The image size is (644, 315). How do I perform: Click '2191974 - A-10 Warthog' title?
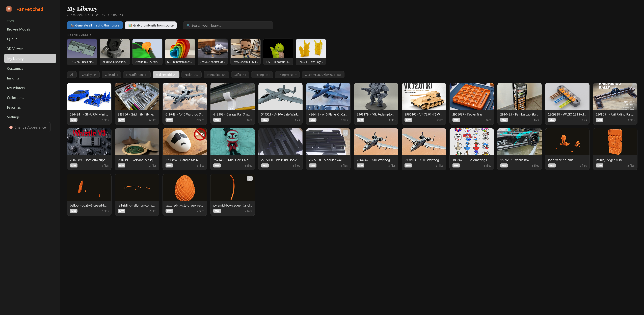(x=422, y=160)
